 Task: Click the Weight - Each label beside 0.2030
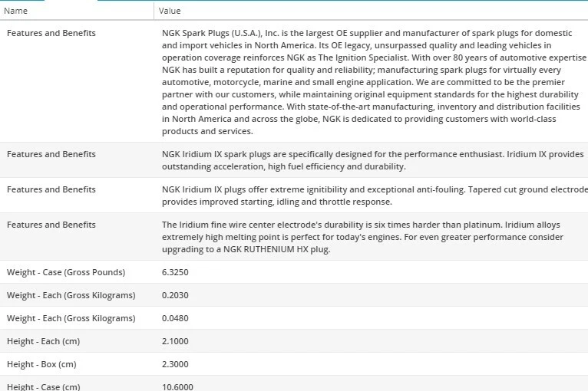(x=71, y=295)
